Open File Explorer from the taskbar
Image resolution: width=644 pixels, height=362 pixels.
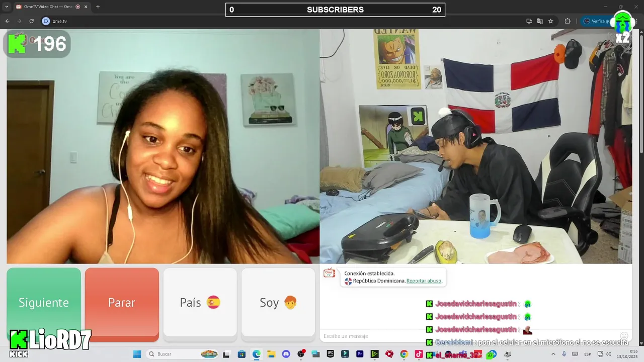click(x=271, y=354)
